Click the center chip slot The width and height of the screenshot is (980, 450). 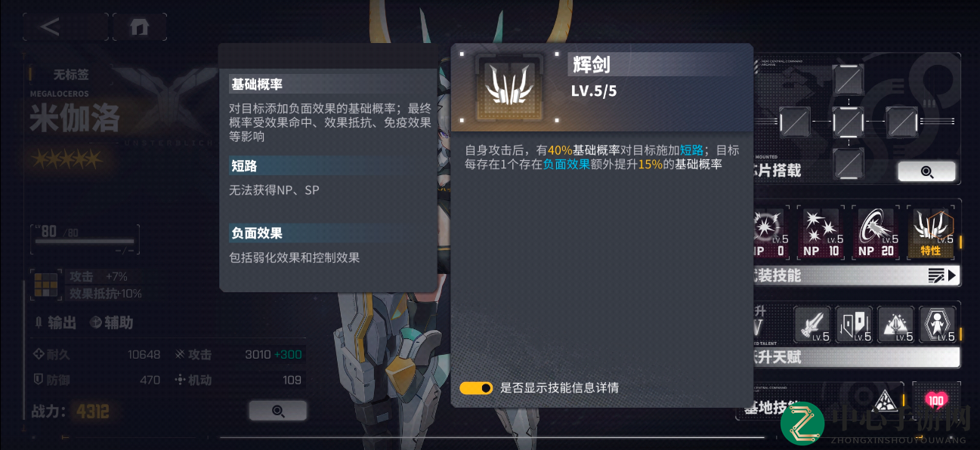pos(848,121)
